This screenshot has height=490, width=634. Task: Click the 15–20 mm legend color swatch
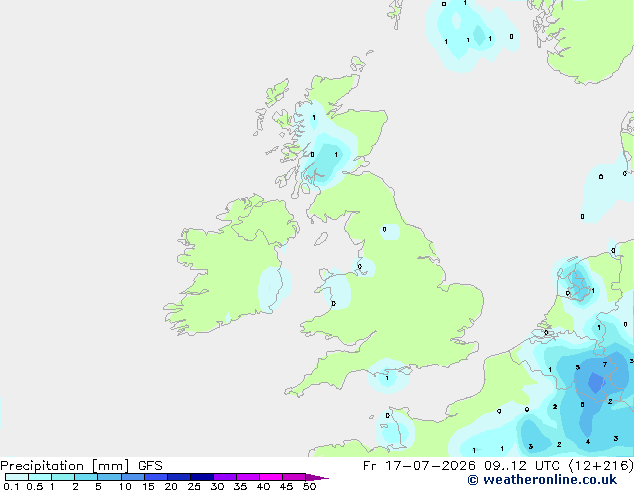pyautogui.click(x=155, y=477)
